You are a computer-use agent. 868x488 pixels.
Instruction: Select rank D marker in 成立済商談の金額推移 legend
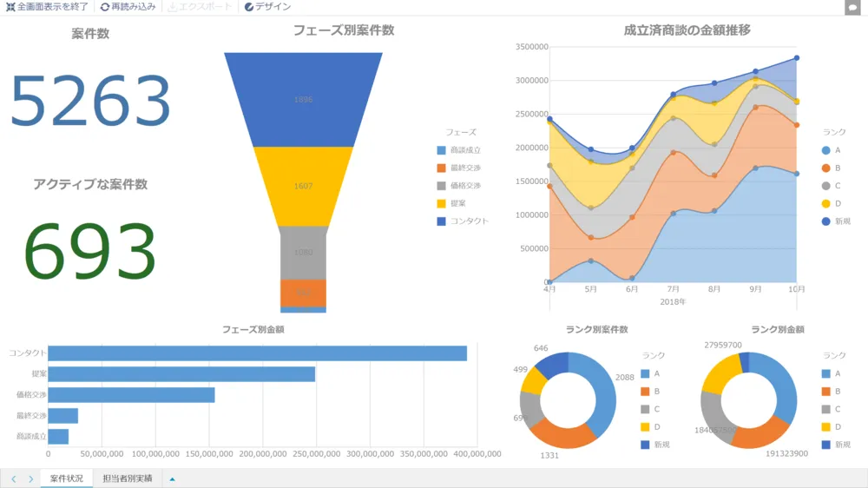tap(826, 203)
